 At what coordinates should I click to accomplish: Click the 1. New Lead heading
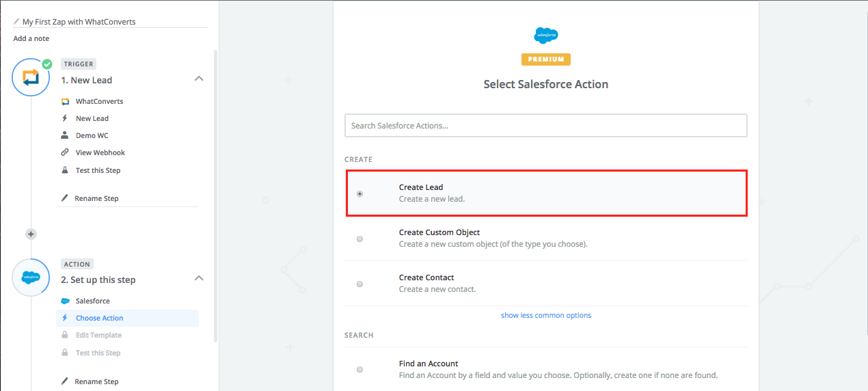coord(86,80)
